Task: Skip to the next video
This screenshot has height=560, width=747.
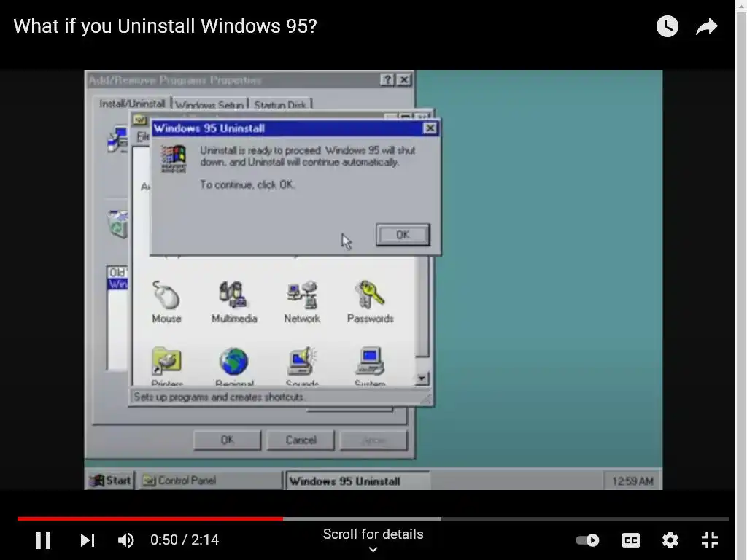Action: [x=88, y=540]
